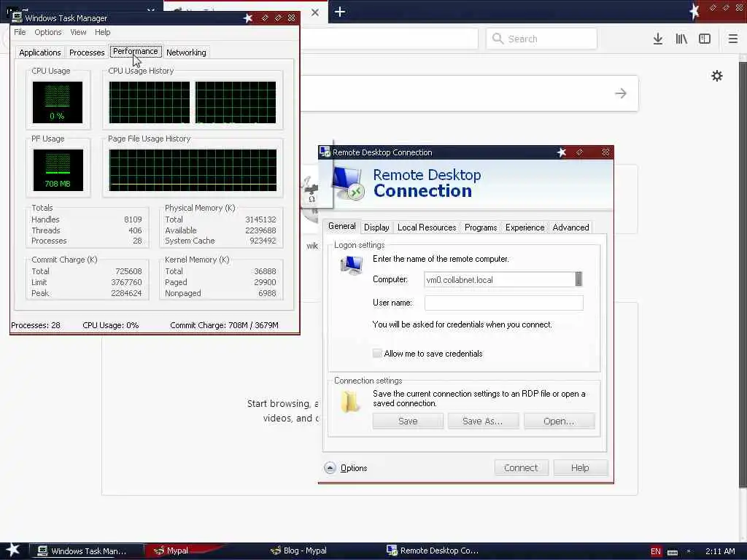Click star icon in Task Manager title bar
The height and width of the screenshot is (560, 747).
248,18
